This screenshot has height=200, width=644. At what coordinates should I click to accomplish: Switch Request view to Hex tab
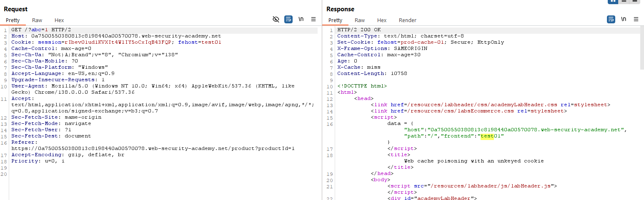[x=59, y=20]
